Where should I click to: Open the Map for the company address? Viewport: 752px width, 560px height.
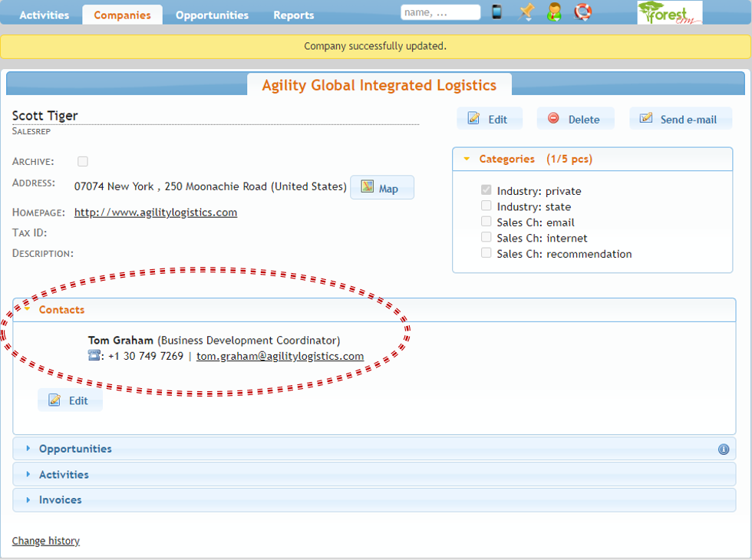[x=381, y=188]
